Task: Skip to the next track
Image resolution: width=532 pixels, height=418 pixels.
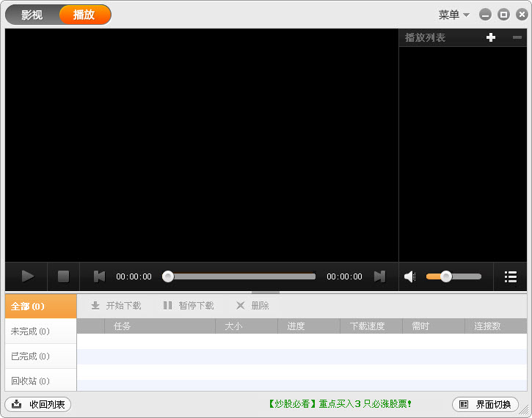Action: tap(379, 276)
